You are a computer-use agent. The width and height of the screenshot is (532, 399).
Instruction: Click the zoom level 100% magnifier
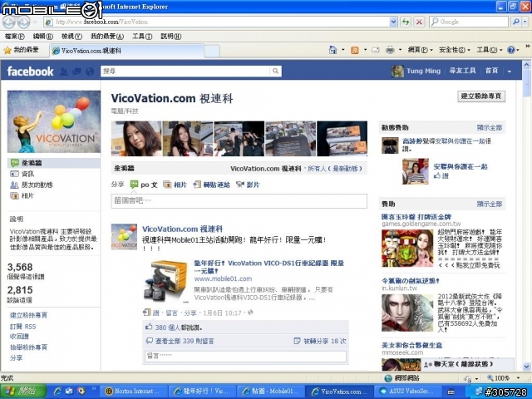(490, 377)
